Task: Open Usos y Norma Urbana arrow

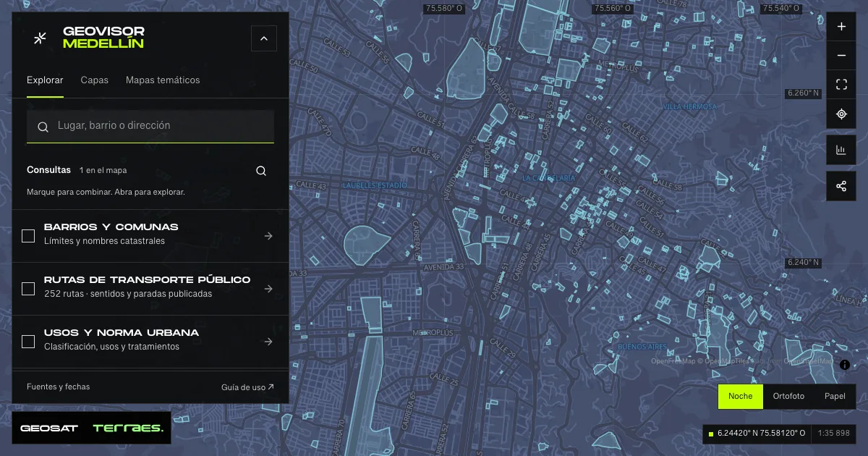Action: click(x=268, y=342)
